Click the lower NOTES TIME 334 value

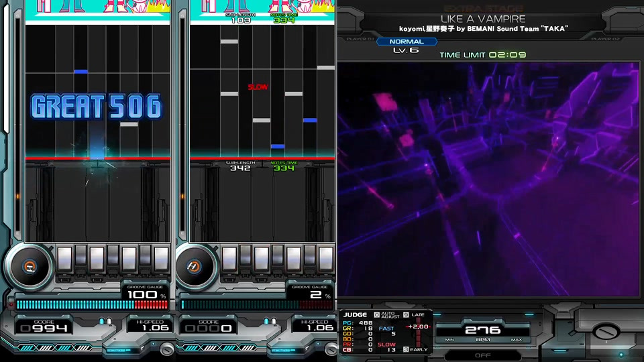point(284,168)
